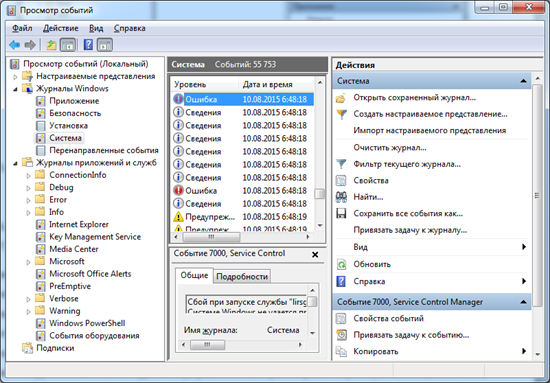
Task: Sort by the Дата и время column header
Action: click(x=276, y=85)
